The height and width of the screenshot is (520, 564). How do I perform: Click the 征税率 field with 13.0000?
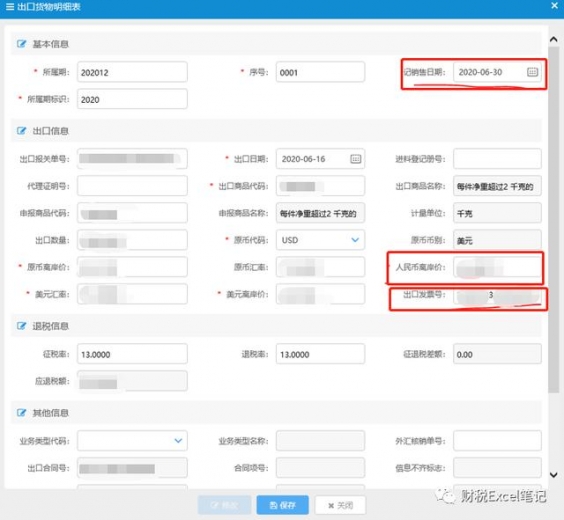[132, 354]
